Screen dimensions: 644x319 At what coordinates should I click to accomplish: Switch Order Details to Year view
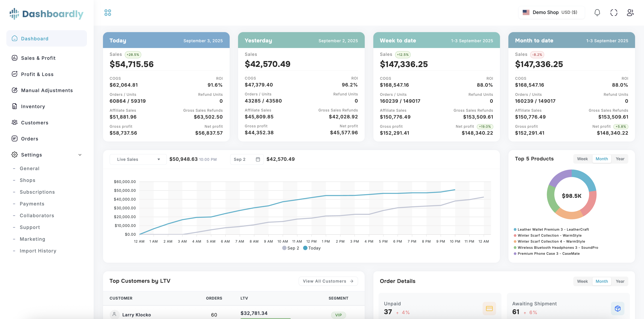pos(620,281)
